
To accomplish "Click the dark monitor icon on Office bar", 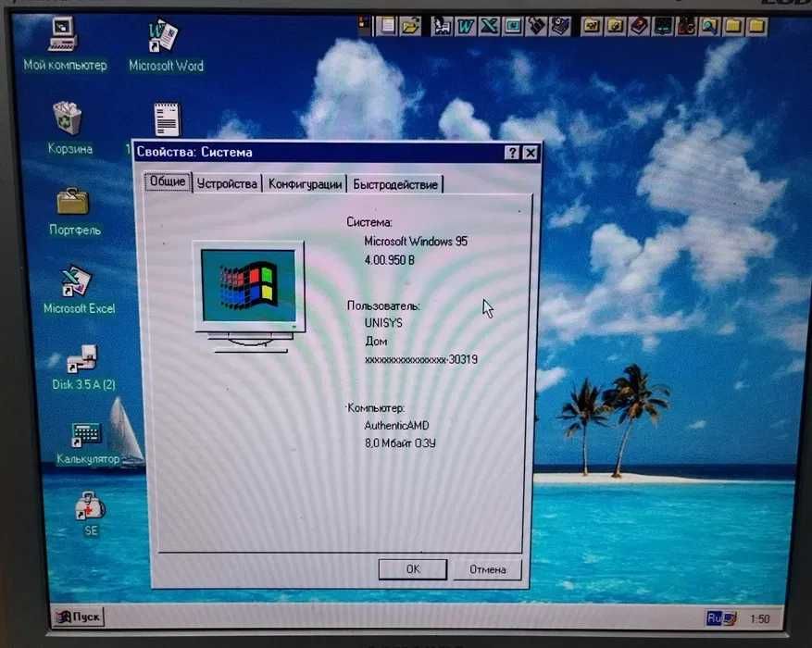I will [x=663, y=26].
